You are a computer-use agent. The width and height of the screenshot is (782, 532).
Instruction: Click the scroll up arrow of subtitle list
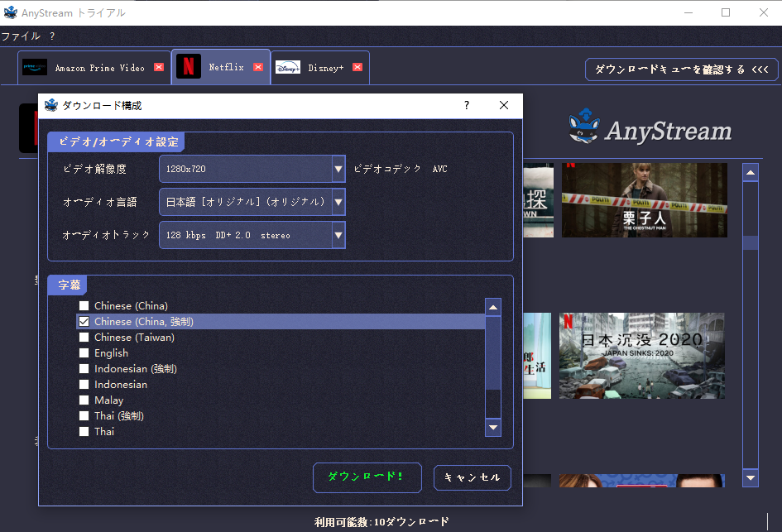coord(492,307)
